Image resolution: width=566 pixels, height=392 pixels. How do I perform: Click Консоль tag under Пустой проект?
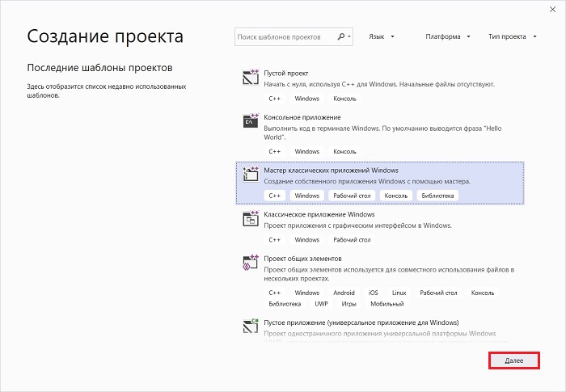point(344,99)
